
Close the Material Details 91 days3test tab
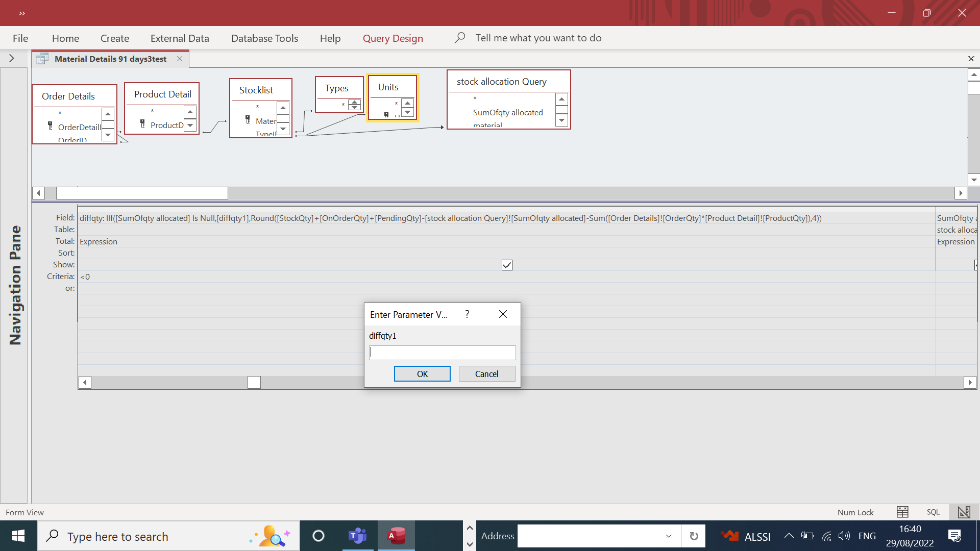[180, 59]
